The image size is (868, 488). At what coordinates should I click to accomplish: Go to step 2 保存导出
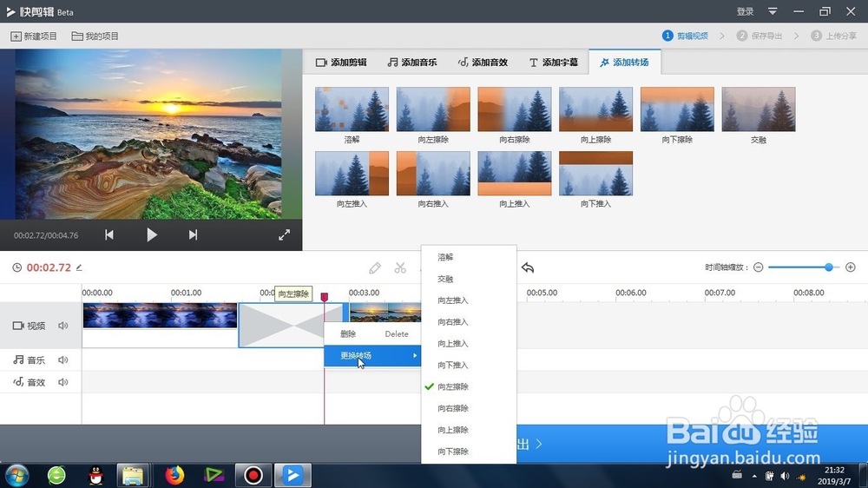point(759,36)
